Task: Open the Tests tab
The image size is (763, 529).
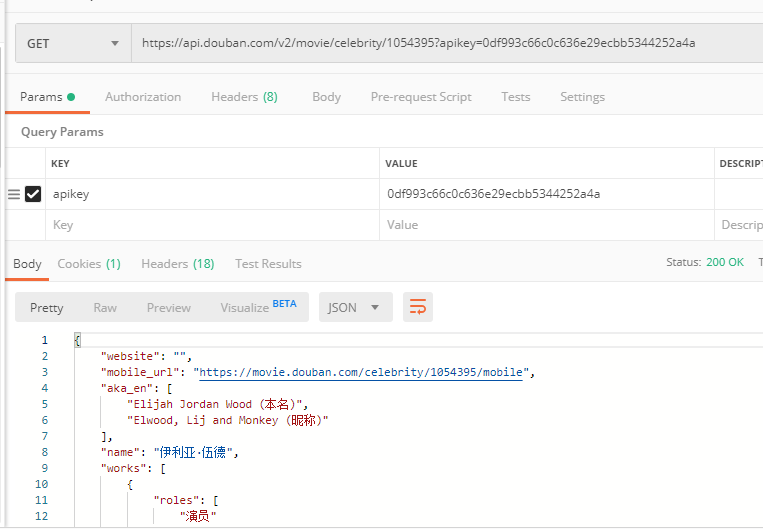Action: pos(516,97)
